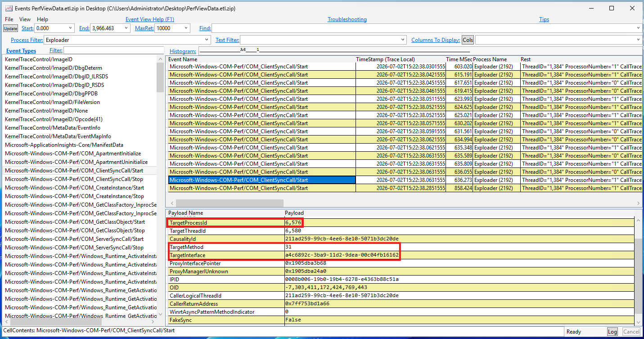
Task: Select event row with Time MSec 858.424
Action: [x=405, y=188]
